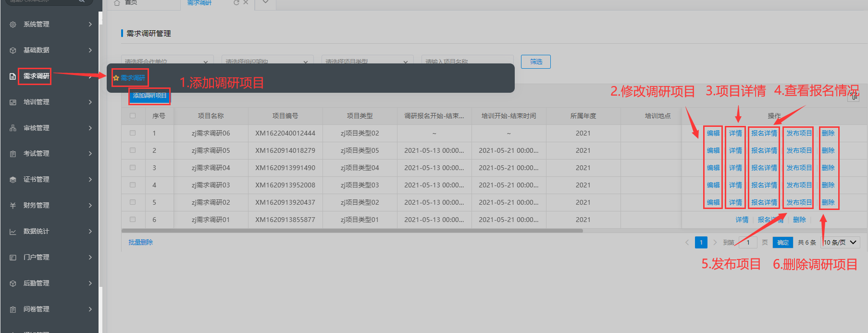Click the 批量删除 link
The image size is (868, 333).
[140, 242]
